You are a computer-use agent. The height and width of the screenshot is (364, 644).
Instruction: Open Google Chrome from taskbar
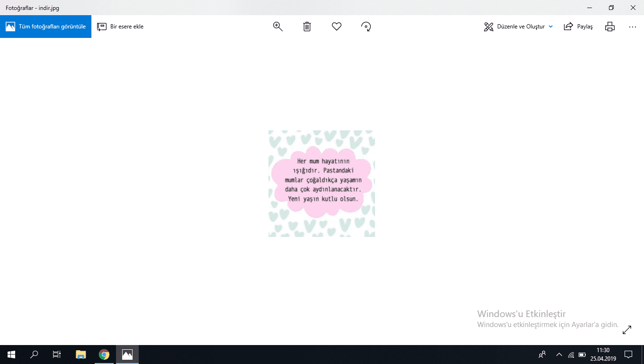click(x=104, y=355)
